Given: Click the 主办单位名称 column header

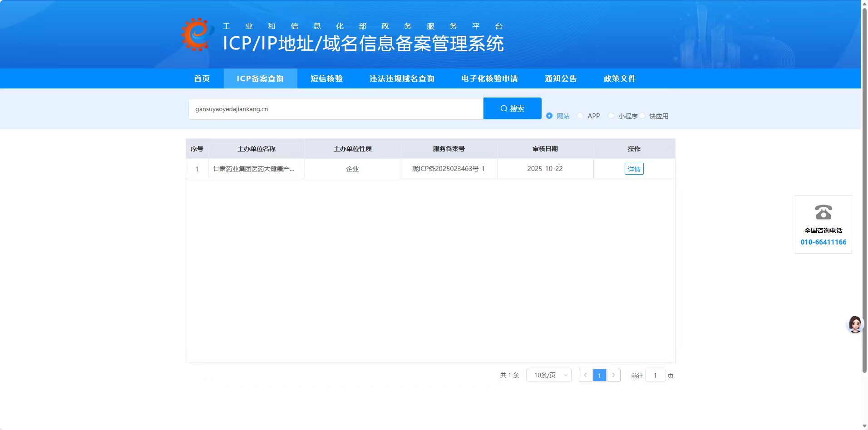Looking at the screenshot, I should click(x=256, y=149).
